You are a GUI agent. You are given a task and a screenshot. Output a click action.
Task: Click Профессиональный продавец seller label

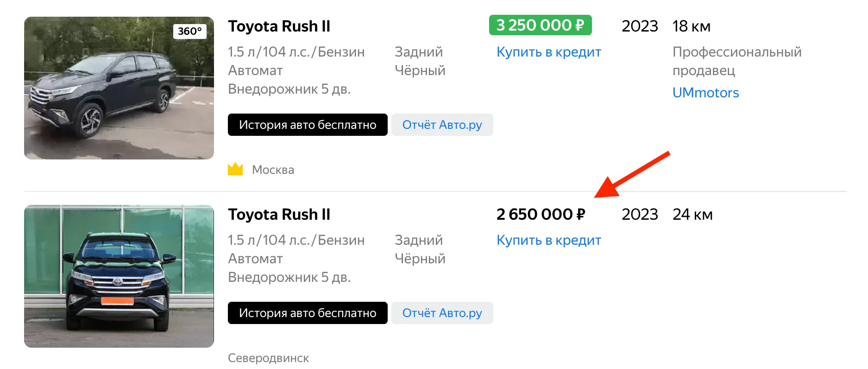736,61
